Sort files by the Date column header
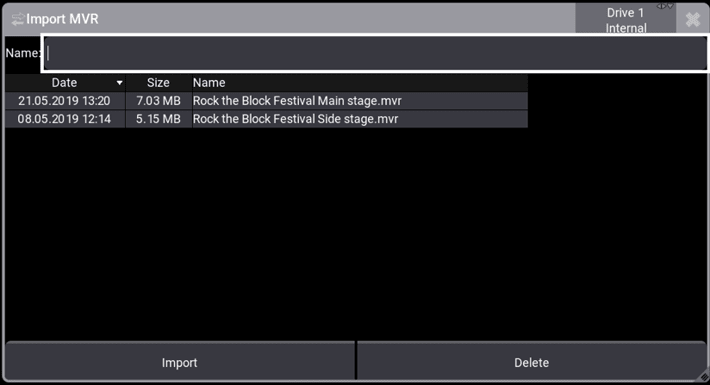Viewport: 710px width, 385px height. coord(65,83)
